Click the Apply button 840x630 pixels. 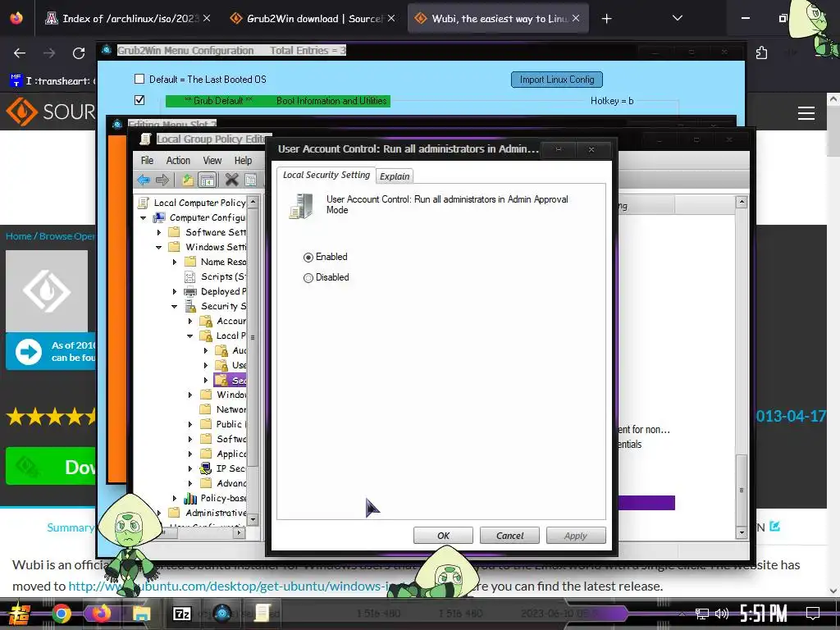coord(576,536)
